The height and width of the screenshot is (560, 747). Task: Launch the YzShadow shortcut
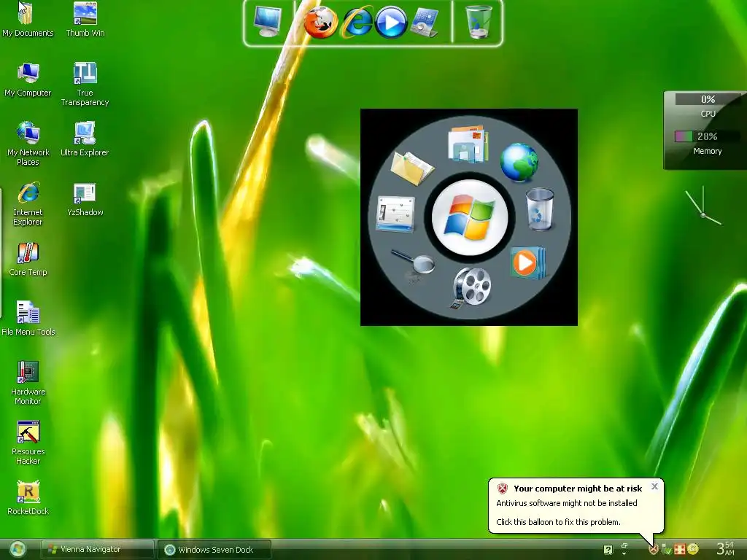click(85, 199)
